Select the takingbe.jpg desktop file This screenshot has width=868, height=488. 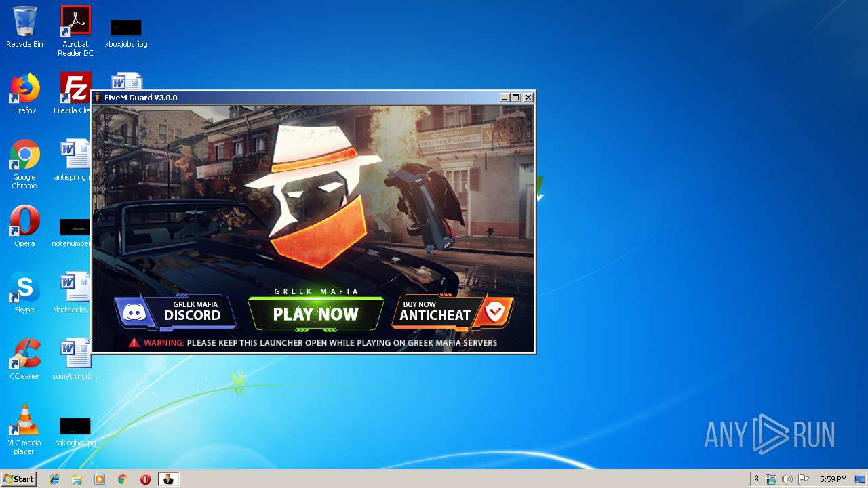click(75, 432)
